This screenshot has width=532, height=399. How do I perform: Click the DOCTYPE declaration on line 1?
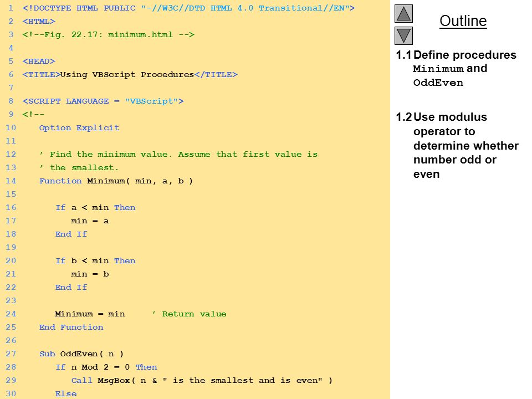(x=188, y=8)
